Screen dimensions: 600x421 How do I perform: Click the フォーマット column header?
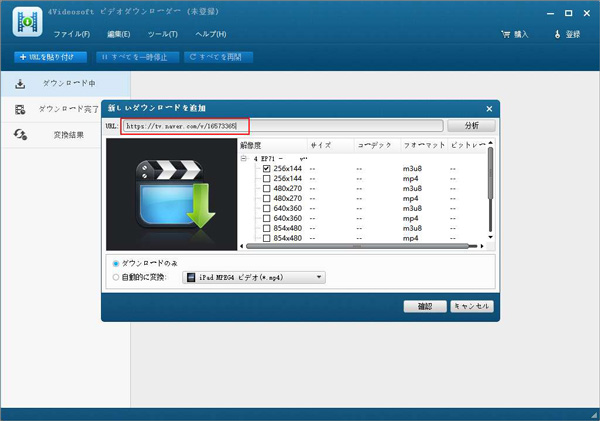pyautogui.click(x=424, y=145)
